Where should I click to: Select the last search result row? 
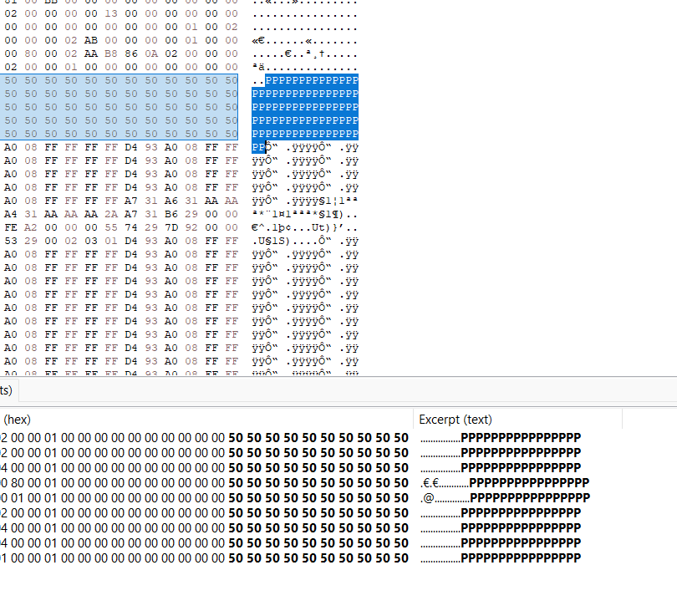[338, 558]
